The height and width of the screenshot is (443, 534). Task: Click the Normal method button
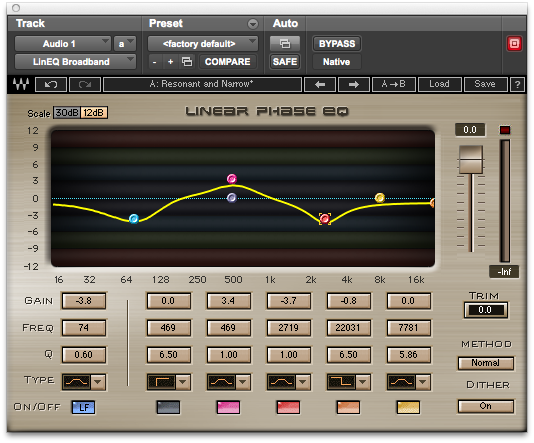(486, 363)
